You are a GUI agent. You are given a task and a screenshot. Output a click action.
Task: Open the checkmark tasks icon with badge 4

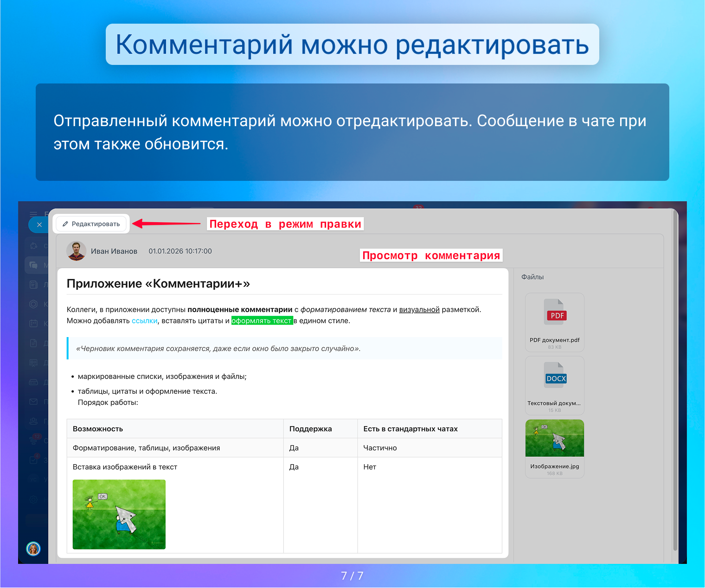point(33,460)
